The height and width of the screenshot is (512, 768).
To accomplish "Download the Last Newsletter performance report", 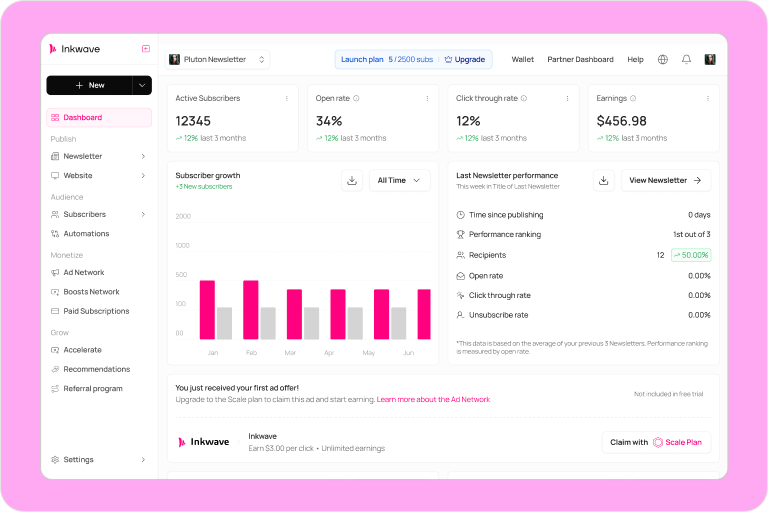I will pyautogui.click(x=603, y=180).
